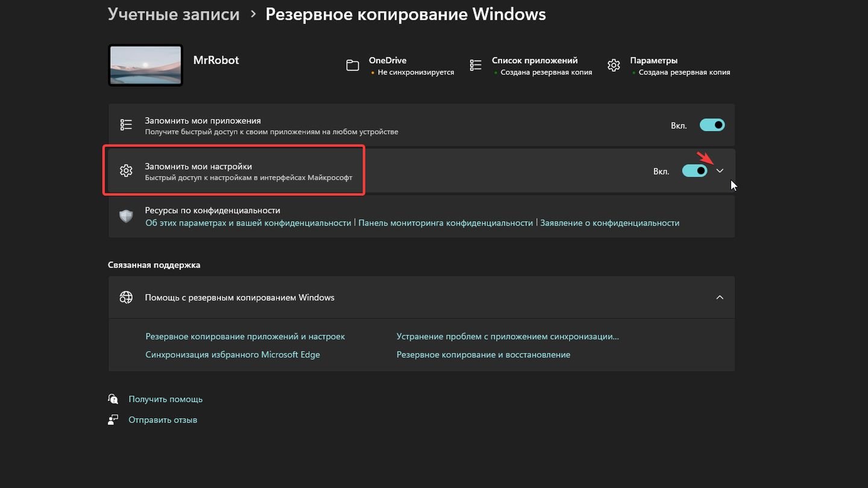Click the OneDrive folder icon
This screenshot has height=488, width=868.
point(353,66)
